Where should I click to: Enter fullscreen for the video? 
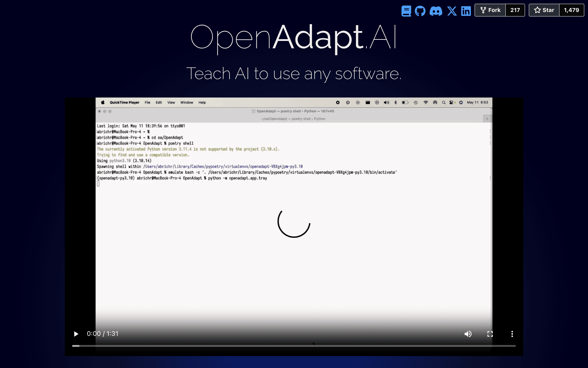click(490, 334)
